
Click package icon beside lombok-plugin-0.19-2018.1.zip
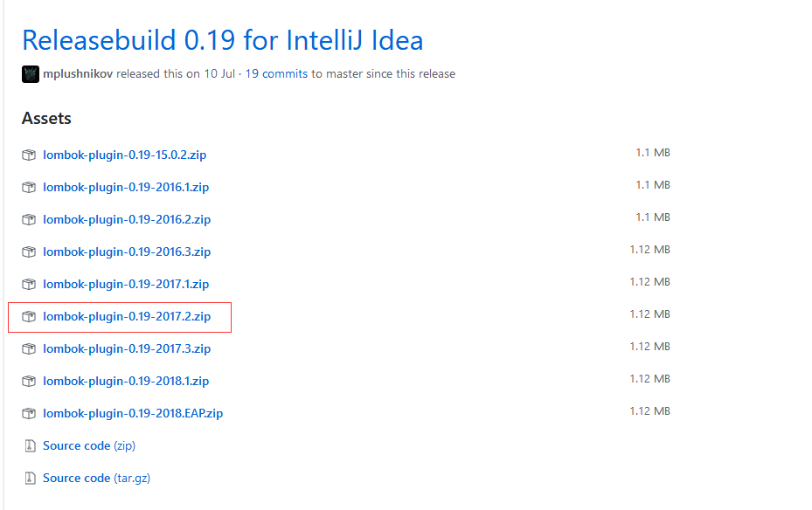point(29,382)
